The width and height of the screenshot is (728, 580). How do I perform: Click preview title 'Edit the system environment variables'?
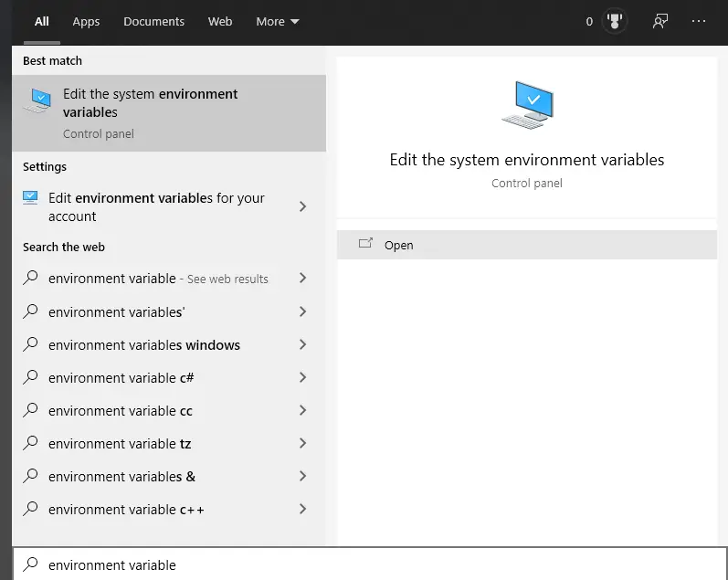[x=527, y=160]
